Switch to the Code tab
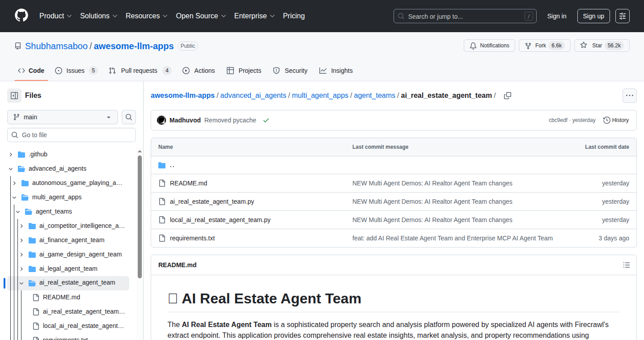Viewport: 644px width, 340px height. pyautogui.click(x=31, y=71)
